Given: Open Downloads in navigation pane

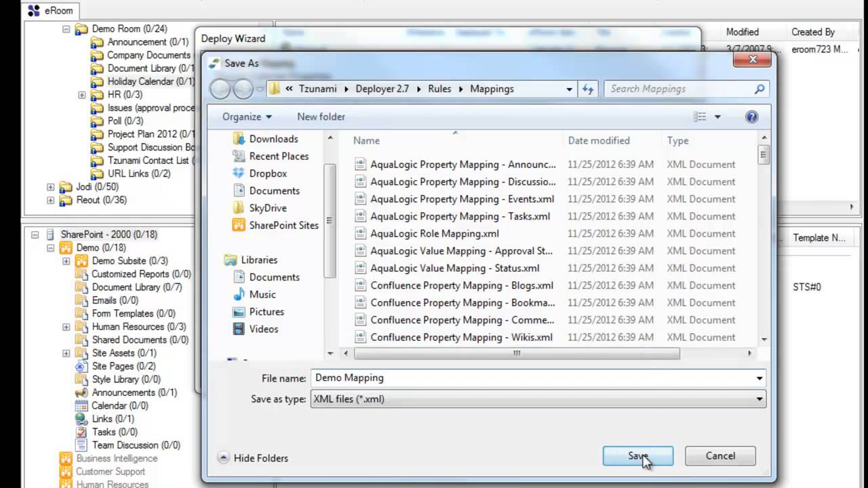Looking at the screenshot, I should (273, 139).
